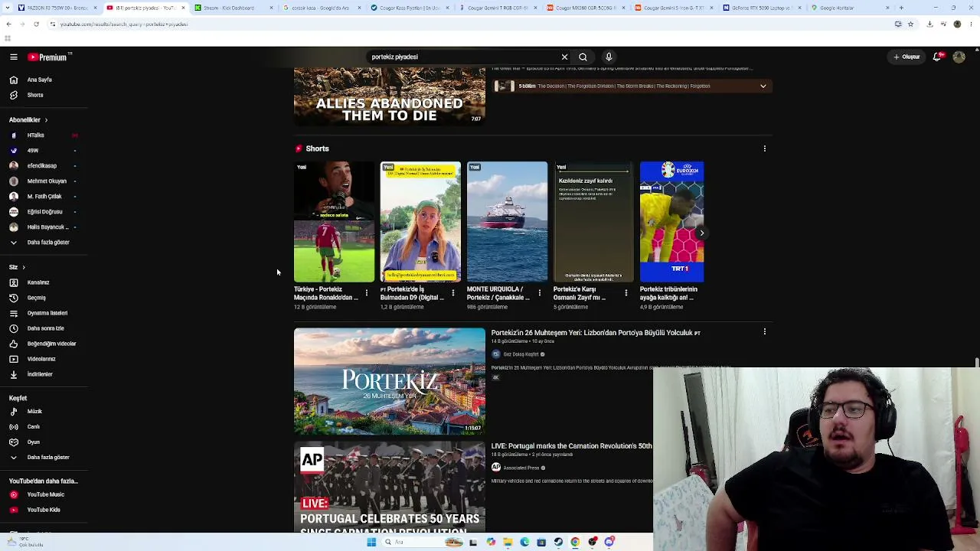This screenshot has width=980, height=551.
Task: Visit the Gez Dolaş Keşfet channel
Action: [x=521, y=354]
